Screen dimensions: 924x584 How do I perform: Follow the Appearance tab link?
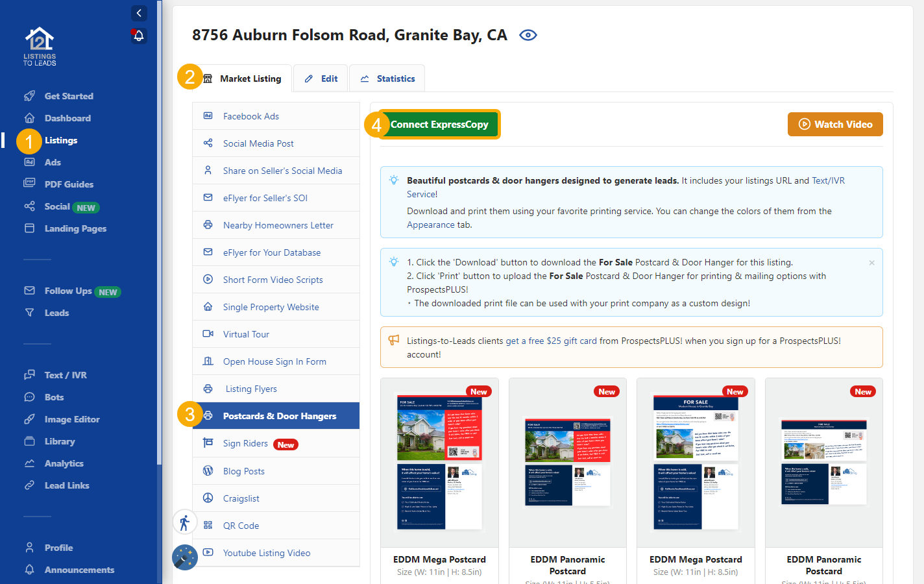click(431, 225)
